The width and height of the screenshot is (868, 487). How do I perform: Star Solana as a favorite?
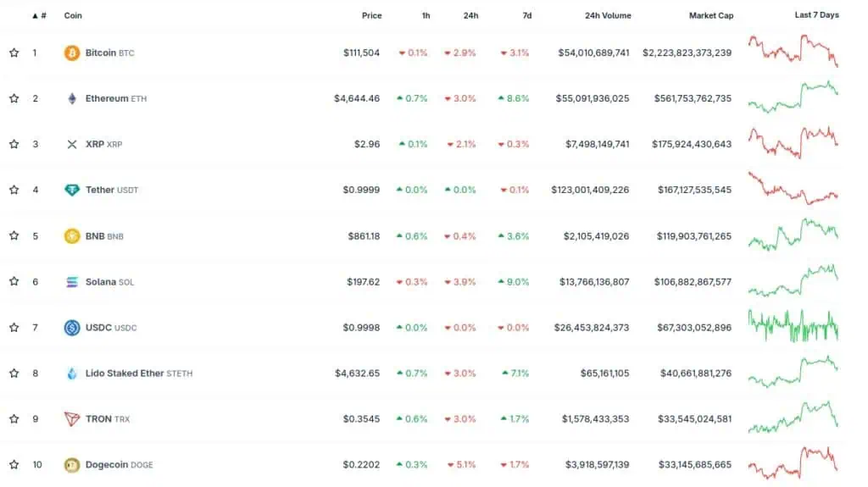coord(14,281)
